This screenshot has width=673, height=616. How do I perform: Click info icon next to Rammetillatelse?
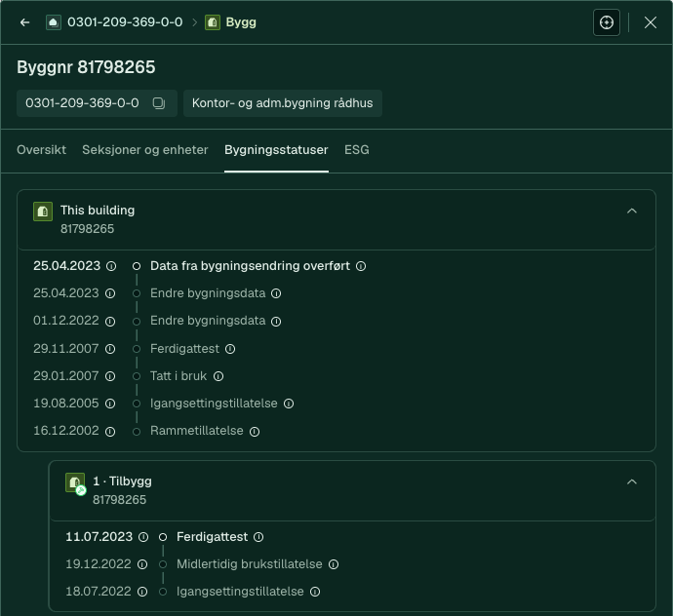pos(255,431)
